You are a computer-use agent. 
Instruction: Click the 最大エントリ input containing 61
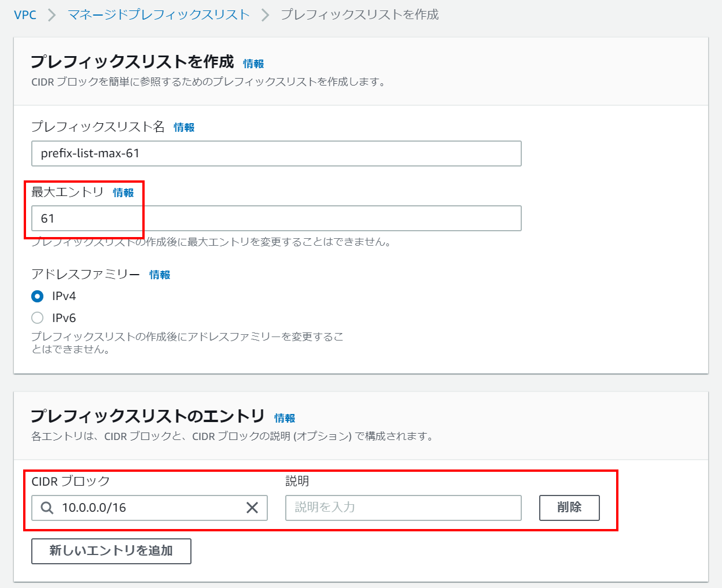click(277, 219)
